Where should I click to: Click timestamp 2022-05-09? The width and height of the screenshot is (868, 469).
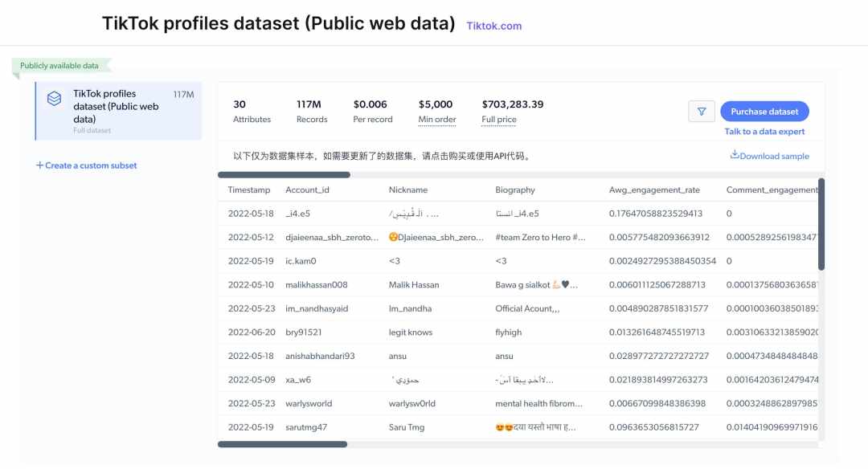coord(252,380)
